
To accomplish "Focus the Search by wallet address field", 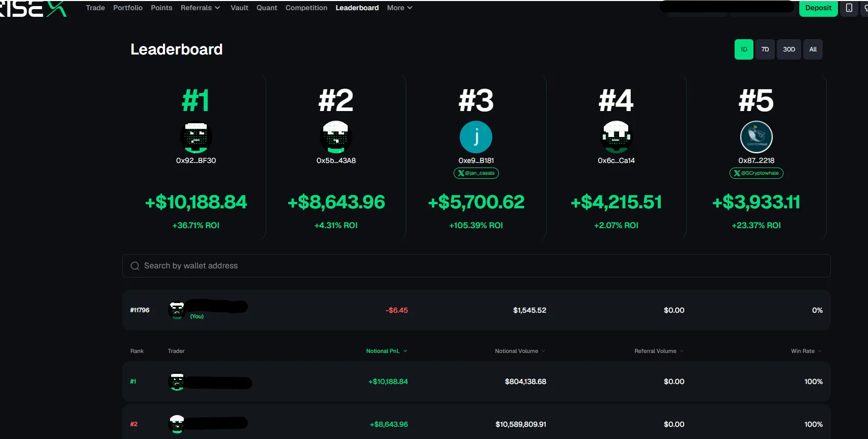I will tap(476, 266).
